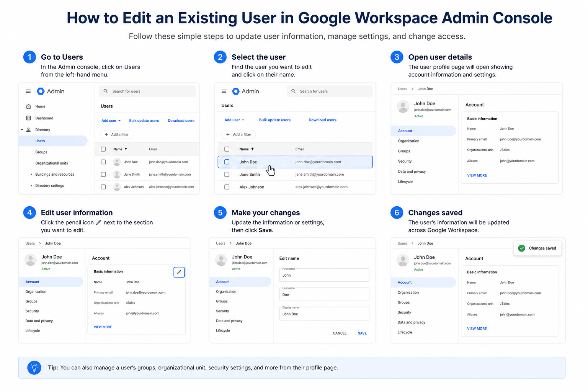Click VIEW MORE in the Open user details screenshot
The image size is (588, 392).
tap(477, 175)
